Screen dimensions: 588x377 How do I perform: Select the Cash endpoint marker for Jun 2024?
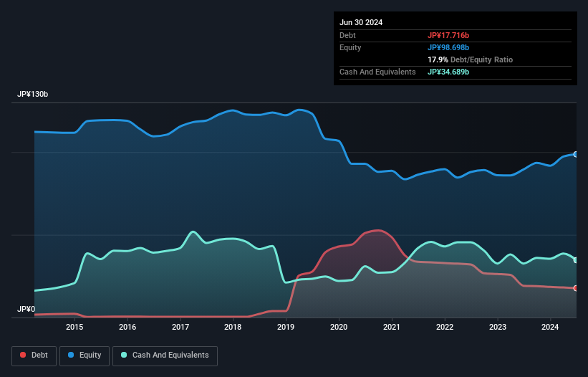coord(576,260)
